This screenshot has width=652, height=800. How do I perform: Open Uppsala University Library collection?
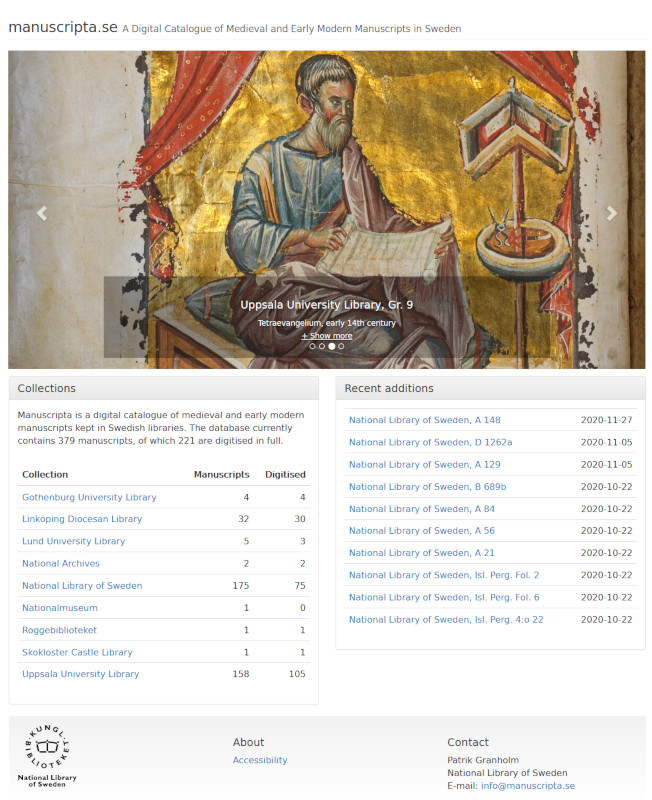point(81,674)
